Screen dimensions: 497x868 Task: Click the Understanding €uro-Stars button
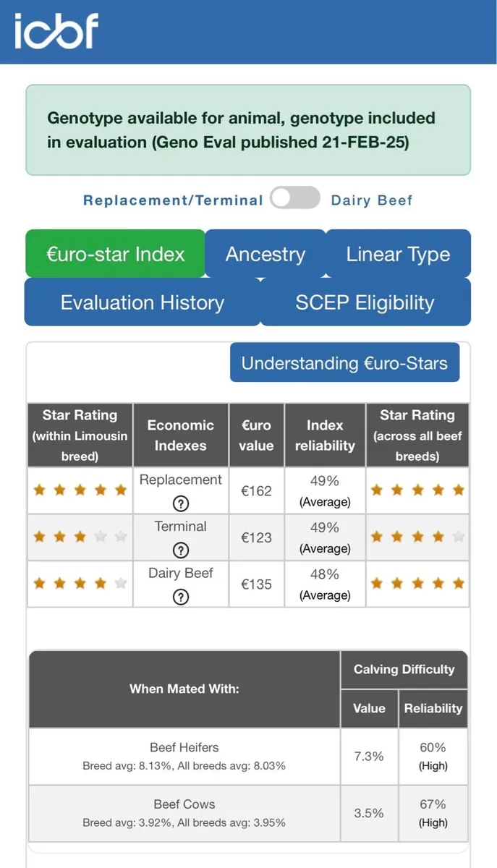tap(344, 362)
